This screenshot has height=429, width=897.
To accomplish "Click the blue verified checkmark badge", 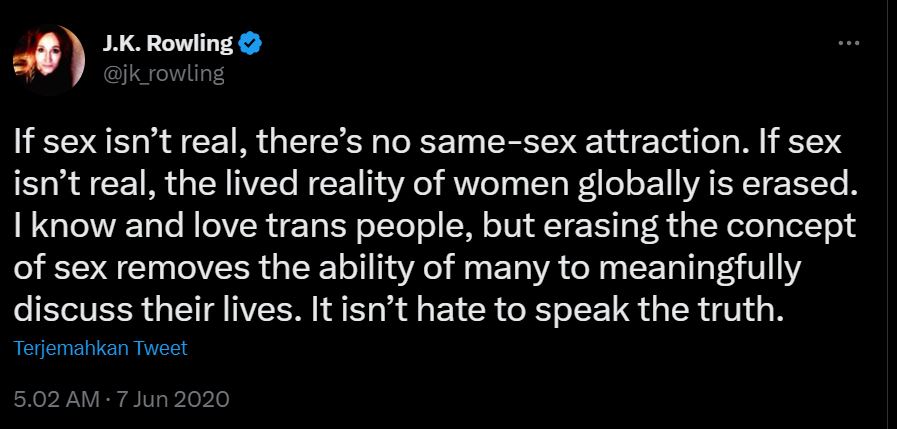I will 249,44.
